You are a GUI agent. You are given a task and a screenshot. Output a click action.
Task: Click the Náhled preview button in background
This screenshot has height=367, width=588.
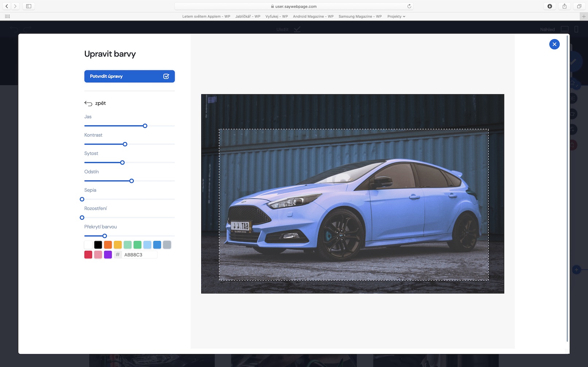(x=547, y=29)
